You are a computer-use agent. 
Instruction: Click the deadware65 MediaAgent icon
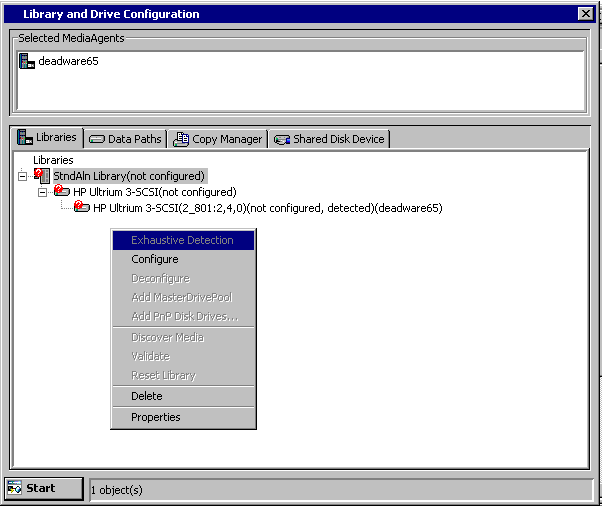pyautogui.click(x=27, y=61)
